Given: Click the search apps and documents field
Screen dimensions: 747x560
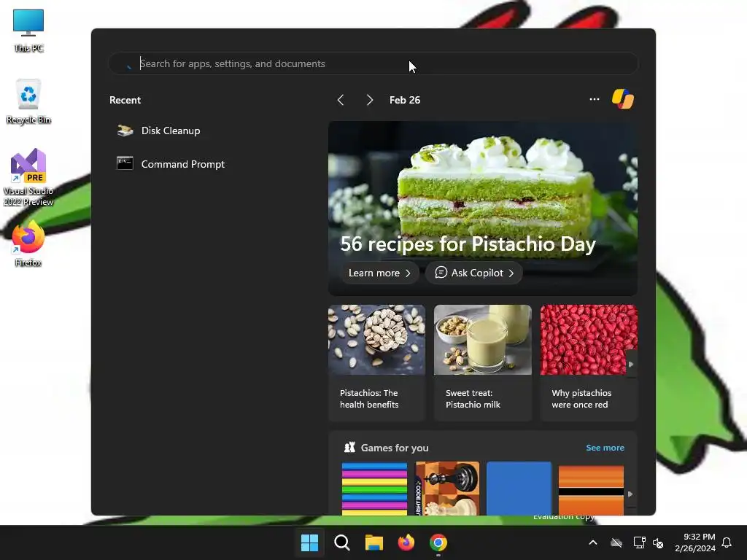Looking at the screenshot, I should [x=373, y=64].
